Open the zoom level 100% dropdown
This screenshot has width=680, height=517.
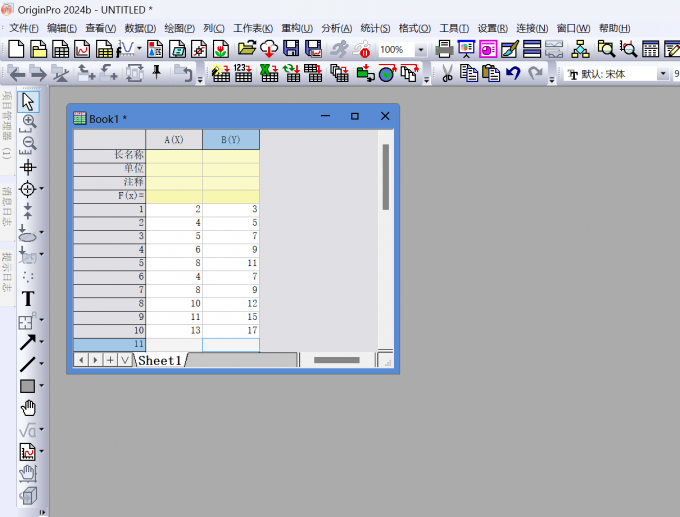(420, 50)
